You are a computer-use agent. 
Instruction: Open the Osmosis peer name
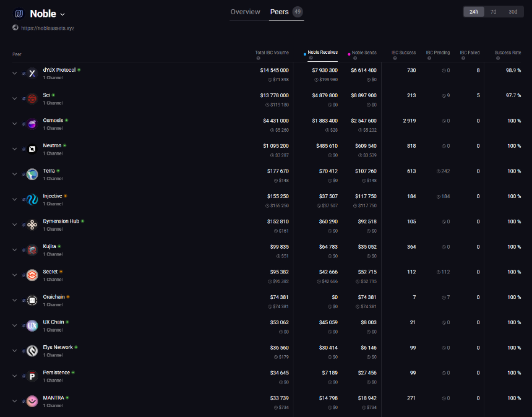click(x=53, y=121)
